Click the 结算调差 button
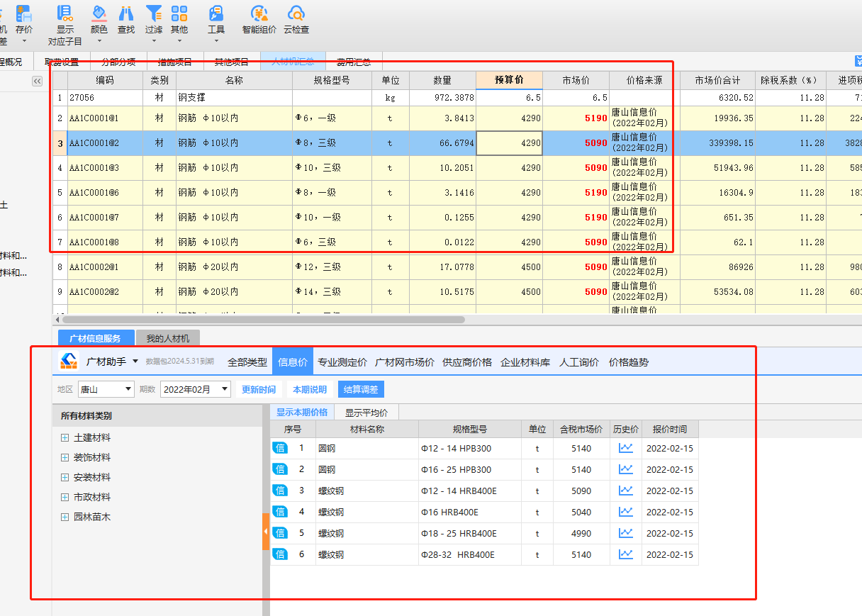 tap(361, 389)
